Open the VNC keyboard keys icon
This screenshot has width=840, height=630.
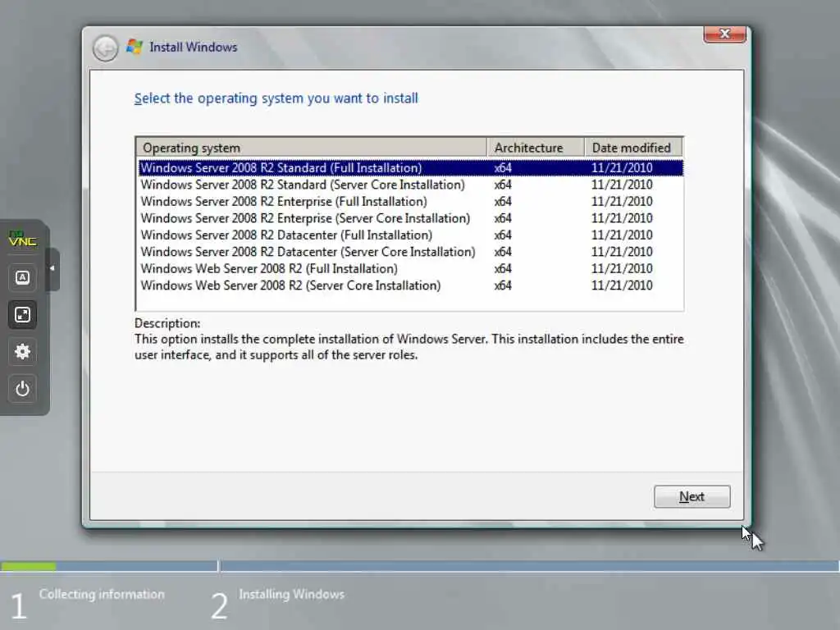pyautogui.click(x=22, y=277)
